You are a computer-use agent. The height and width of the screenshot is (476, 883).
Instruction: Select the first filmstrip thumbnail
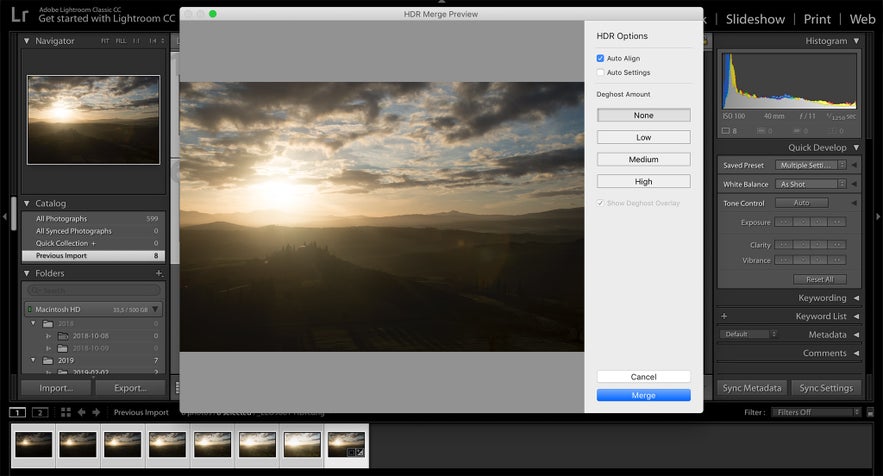(33, 445)
